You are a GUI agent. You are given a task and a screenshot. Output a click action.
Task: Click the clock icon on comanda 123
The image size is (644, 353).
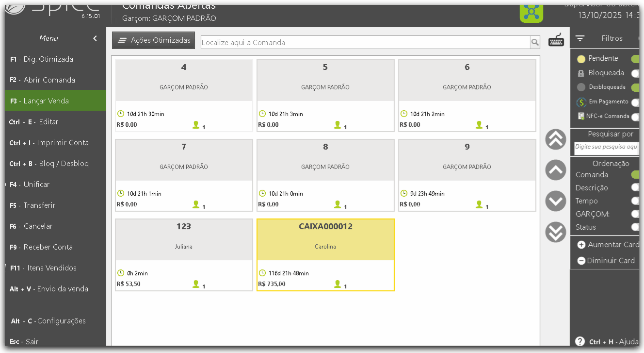121,273
